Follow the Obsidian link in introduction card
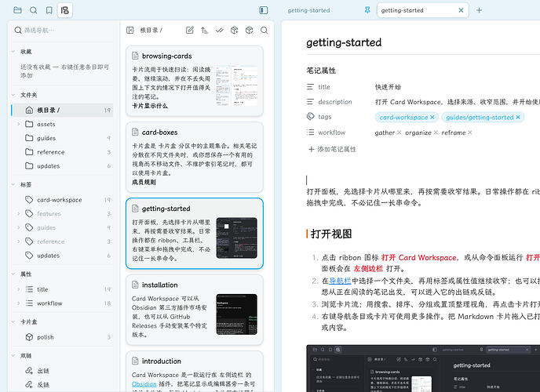Screen dimensions: 540x392 [x=144, y=383]
